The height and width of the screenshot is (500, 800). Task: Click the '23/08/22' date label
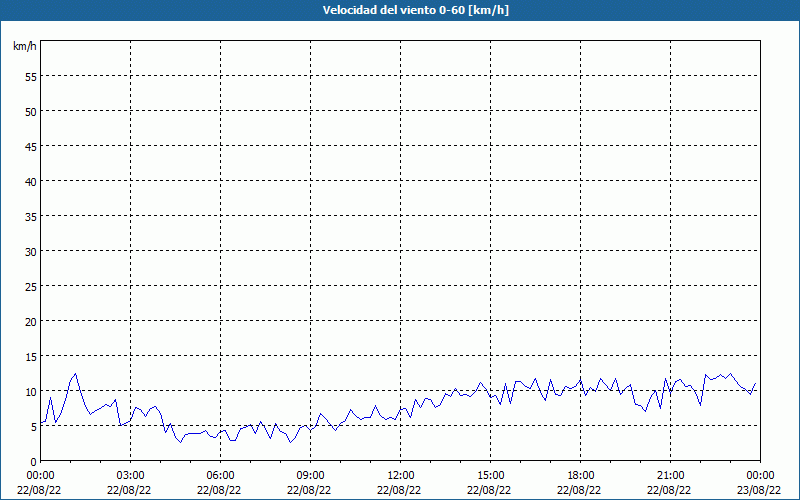(x=759, y=490)
